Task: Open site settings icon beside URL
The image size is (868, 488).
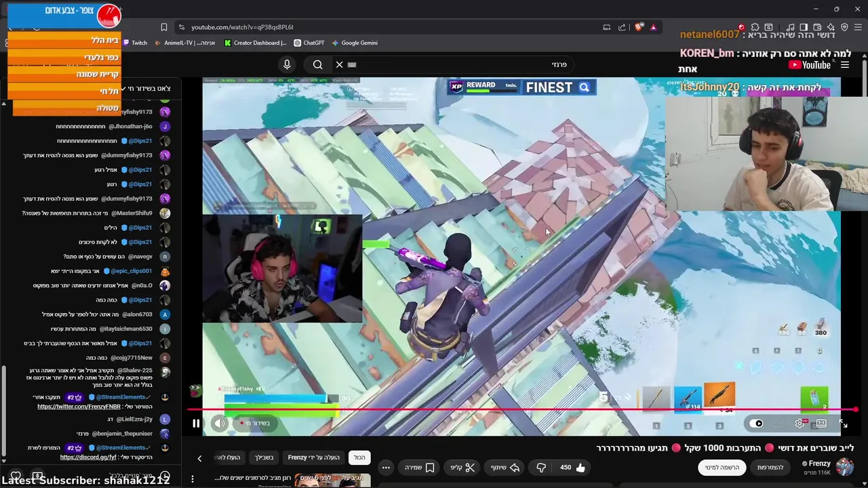Action: 181,27
